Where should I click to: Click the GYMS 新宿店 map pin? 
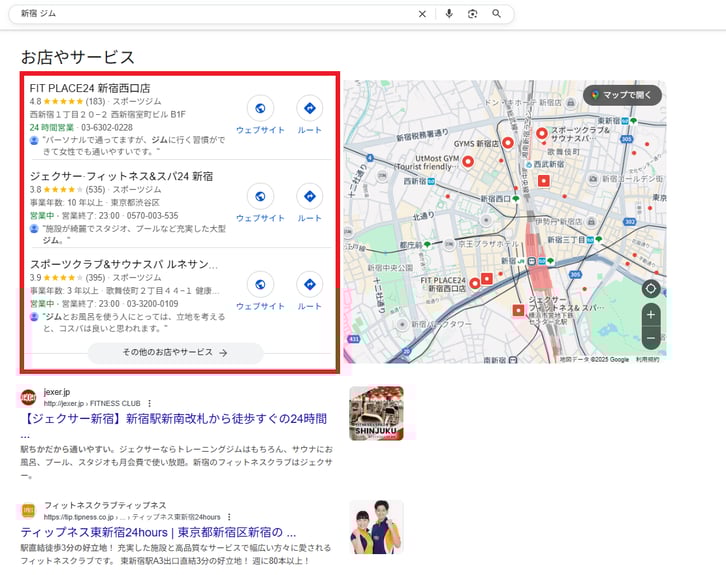tap(508, 143)
